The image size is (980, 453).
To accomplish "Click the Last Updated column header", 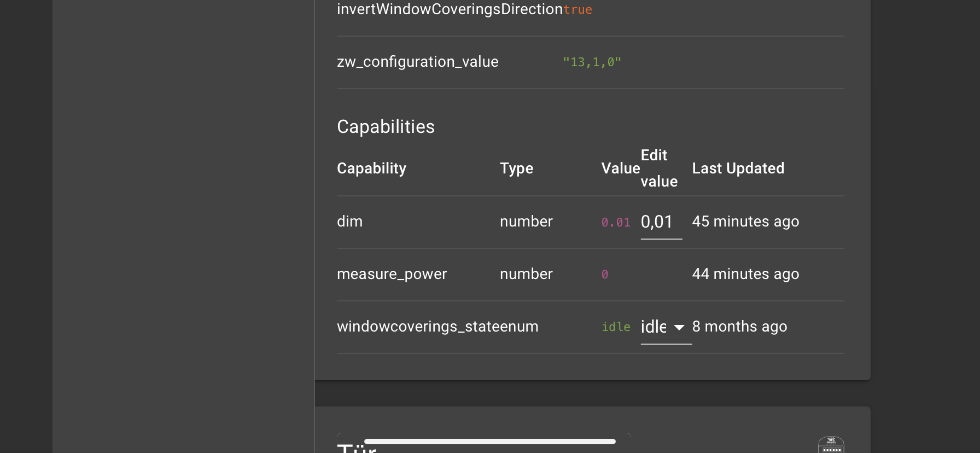I will pyautogui.click(x=738, y=169).
